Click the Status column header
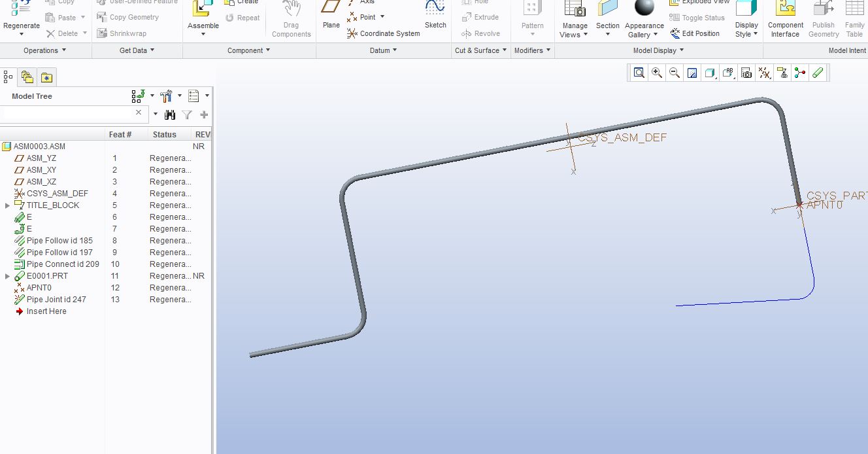868x454 pixels. [165, 134]
